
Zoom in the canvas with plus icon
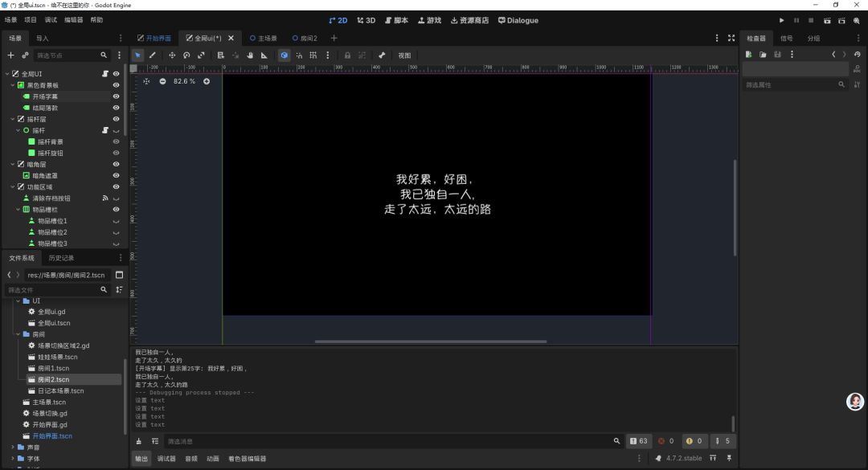pyautogui.click(x=207, y=81)
